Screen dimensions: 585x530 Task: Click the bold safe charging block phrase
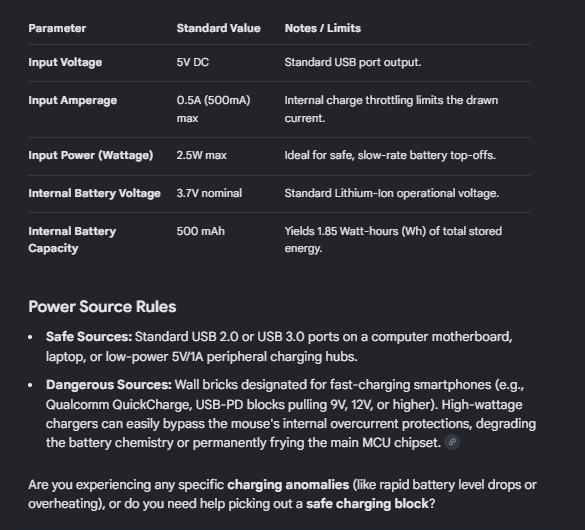pyautogui.click(x=367, y=504)
